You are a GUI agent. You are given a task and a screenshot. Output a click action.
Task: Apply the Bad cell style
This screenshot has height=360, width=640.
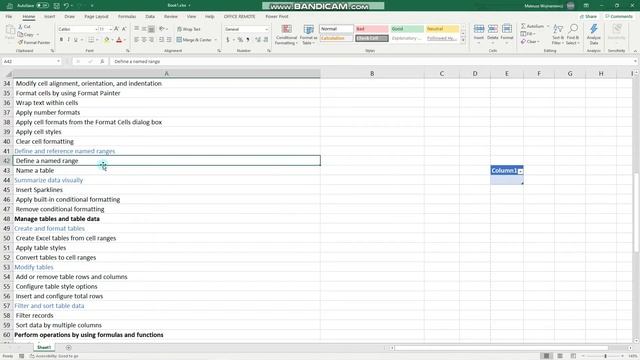click(371, 29)
